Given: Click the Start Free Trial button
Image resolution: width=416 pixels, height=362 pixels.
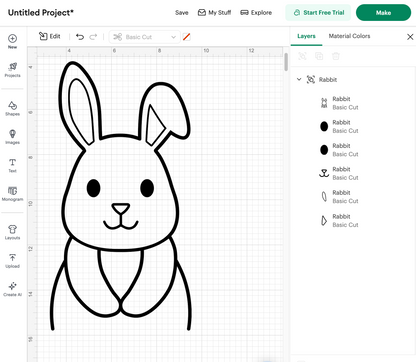Looking at the screenshot, I should pyautogui.click(x=318, y=13).
